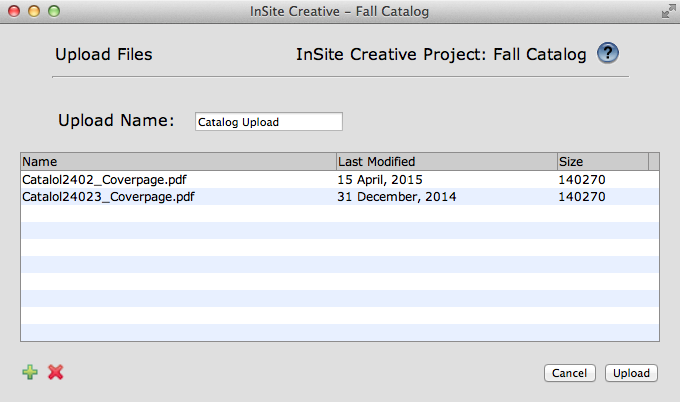Click the Upload Name text field
This screenshot has width=680, height=402.
pyautogui.click(x=268, y=122)
